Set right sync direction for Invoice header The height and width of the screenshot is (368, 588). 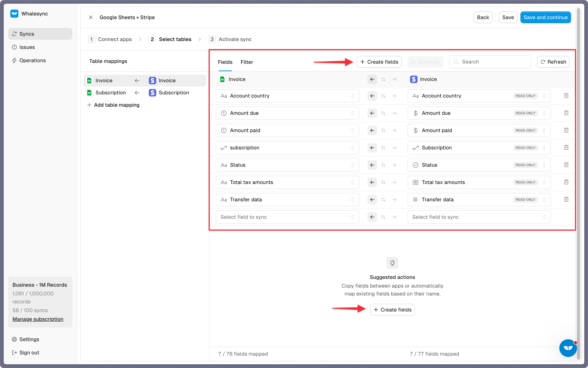point(394,79)
